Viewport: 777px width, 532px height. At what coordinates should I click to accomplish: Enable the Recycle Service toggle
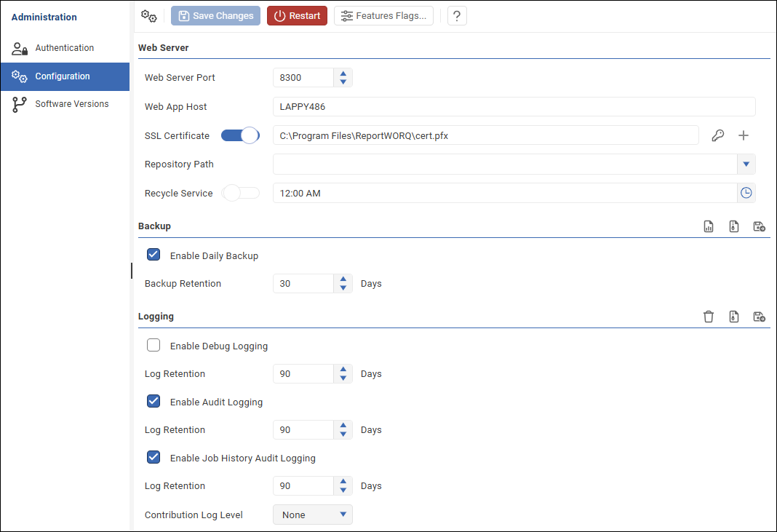(x=240, y=193)
